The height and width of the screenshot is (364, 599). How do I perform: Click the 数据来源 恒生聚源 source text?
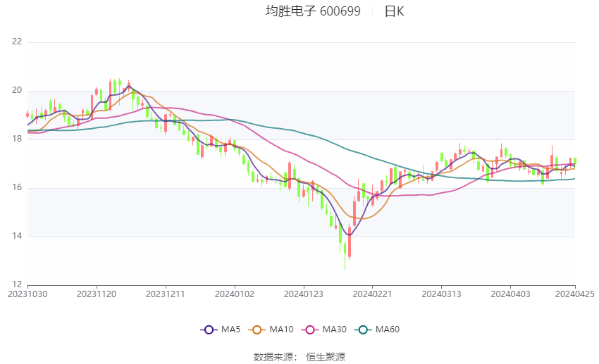coord(299,357)
